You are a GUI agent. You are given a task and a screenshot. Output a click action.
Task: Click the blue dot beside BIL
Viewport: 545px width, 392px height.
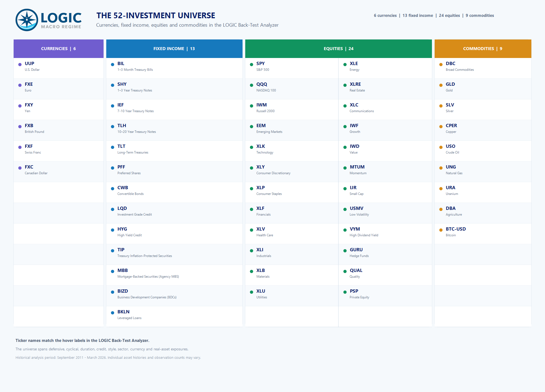[x=113, y=65]
